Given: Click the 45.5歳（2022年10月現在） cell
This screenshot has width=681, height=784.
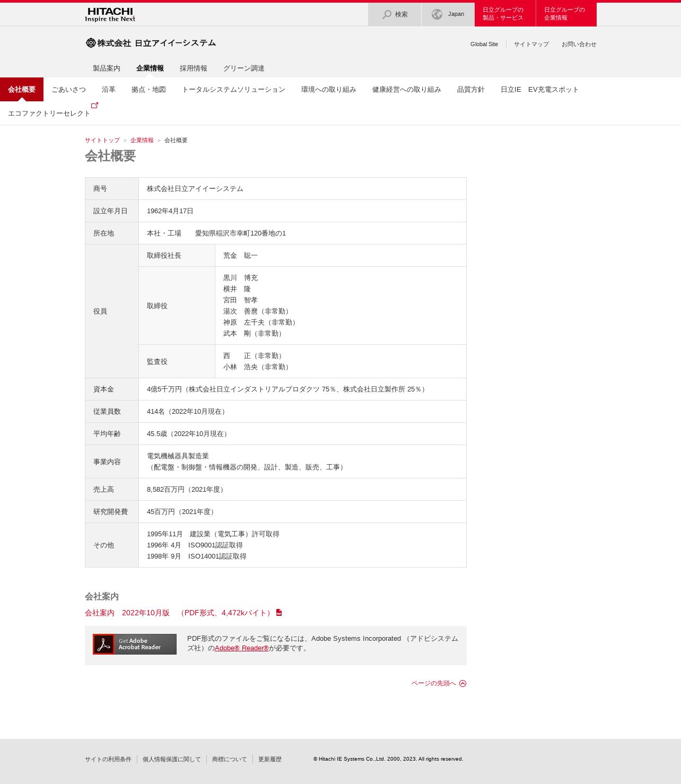Looking at the screenshot, I should 302,434.
